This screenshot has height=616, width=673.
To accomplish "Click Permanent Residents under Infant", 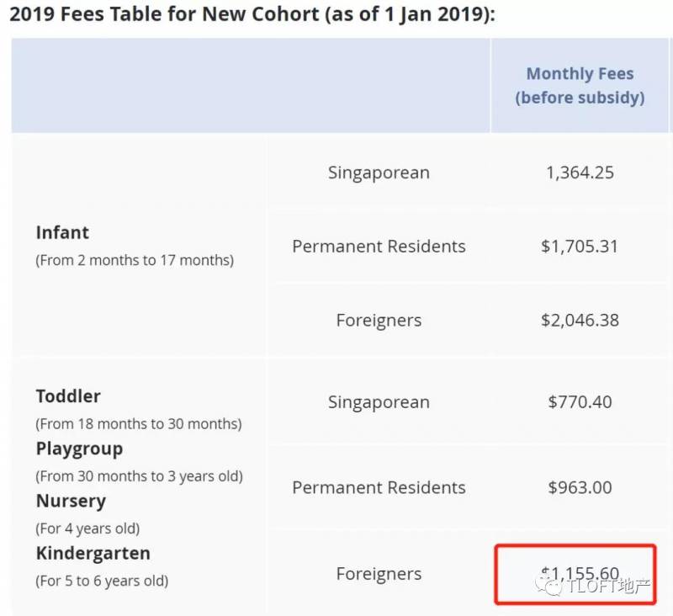I will (379, 247).
